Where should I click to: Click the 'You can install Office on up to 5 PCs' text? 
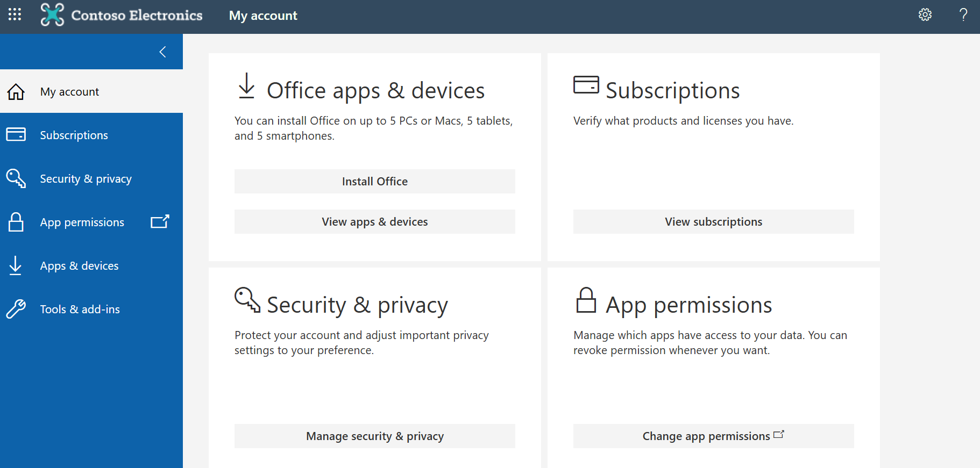374,128
